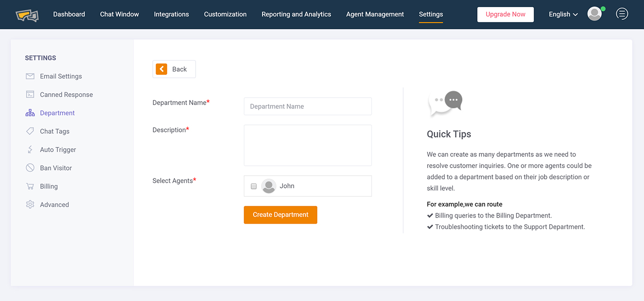Open Billing settings

pos(49,187)
